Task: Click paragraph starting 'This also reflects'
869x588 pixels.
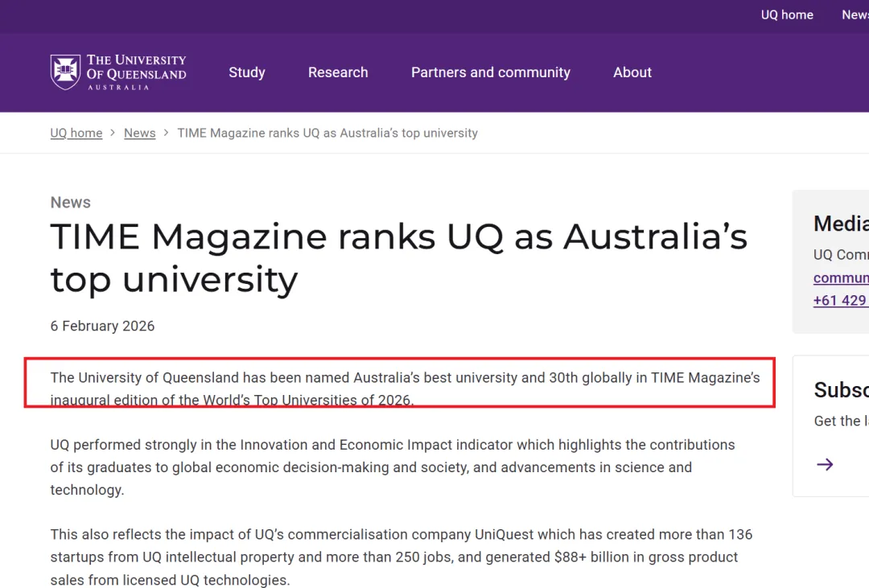Action: pyautogui.click(x=402, y=557)
